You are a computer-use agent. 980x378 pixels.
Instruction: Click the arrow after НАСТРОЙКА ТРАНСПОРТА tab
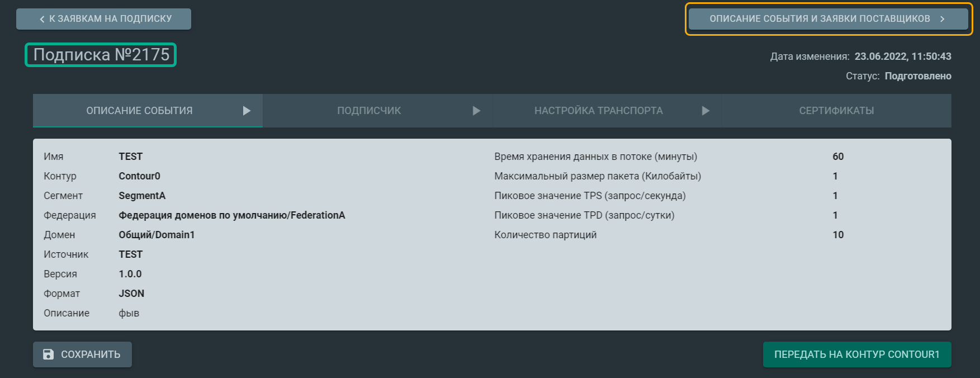point(706,111)
